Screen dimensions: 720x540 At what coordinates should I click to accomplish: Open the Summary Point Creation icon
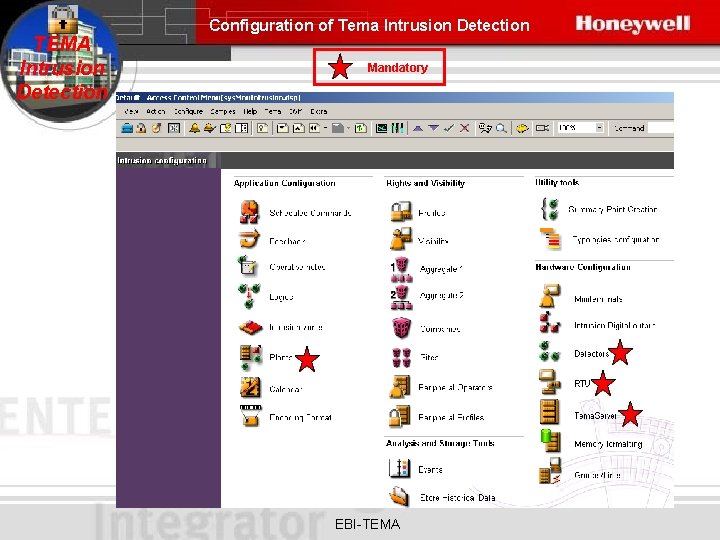click(550, 209)
